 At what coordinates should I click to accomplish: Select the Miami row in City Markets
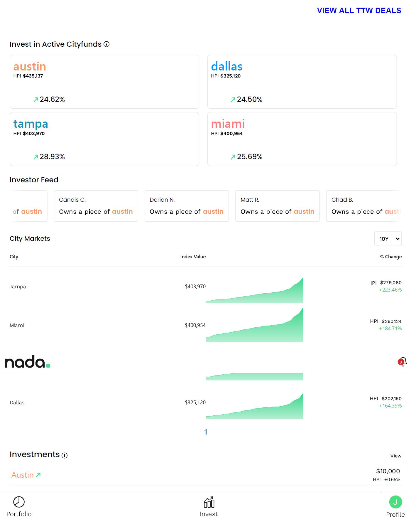click(17, 325)
